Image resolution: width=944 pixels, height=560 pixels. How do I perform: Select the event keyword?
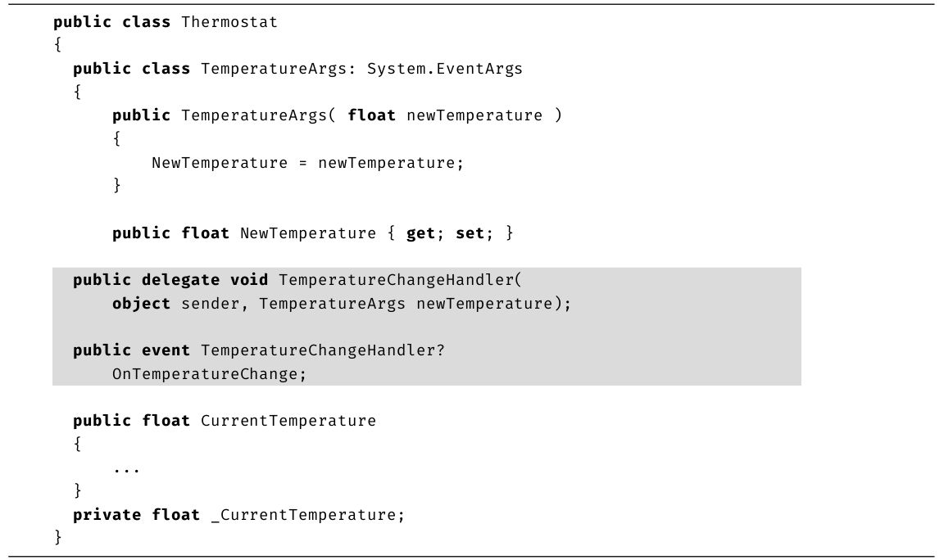(166, 350)
